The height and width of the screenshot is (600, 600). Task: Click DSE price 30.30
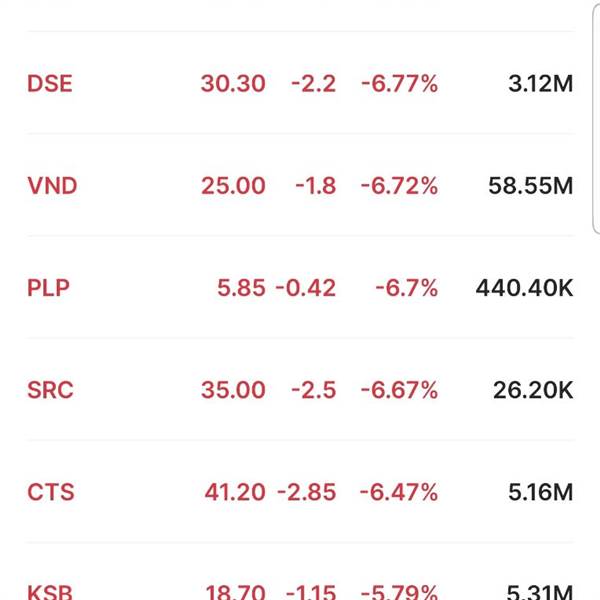coord(233,83)
